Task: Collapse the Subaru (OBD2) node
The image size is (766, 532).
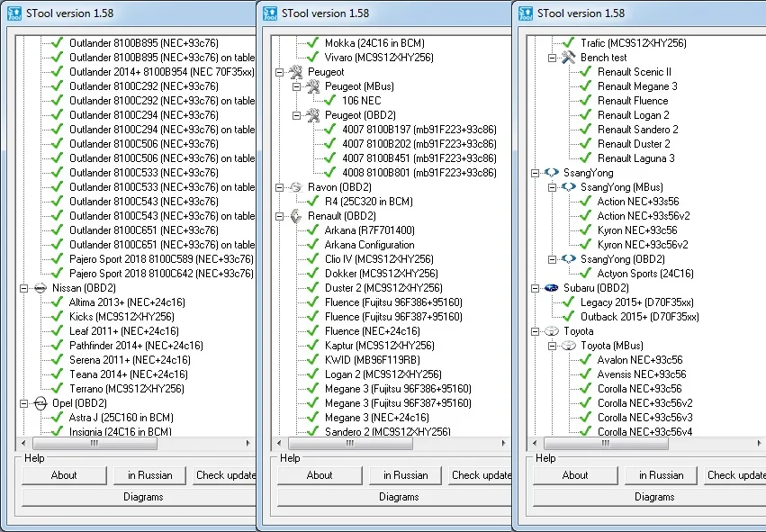Action: tap(535, 288)
